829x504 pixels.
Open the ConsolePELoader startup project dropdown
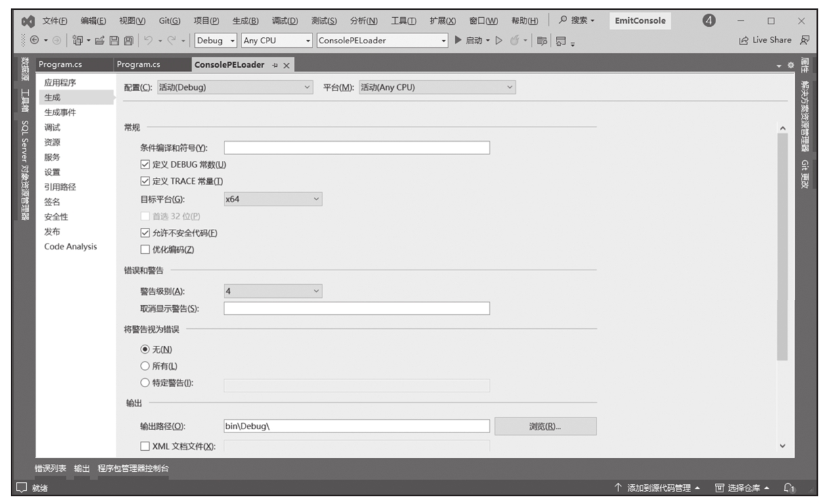click(x=382, y=40)
